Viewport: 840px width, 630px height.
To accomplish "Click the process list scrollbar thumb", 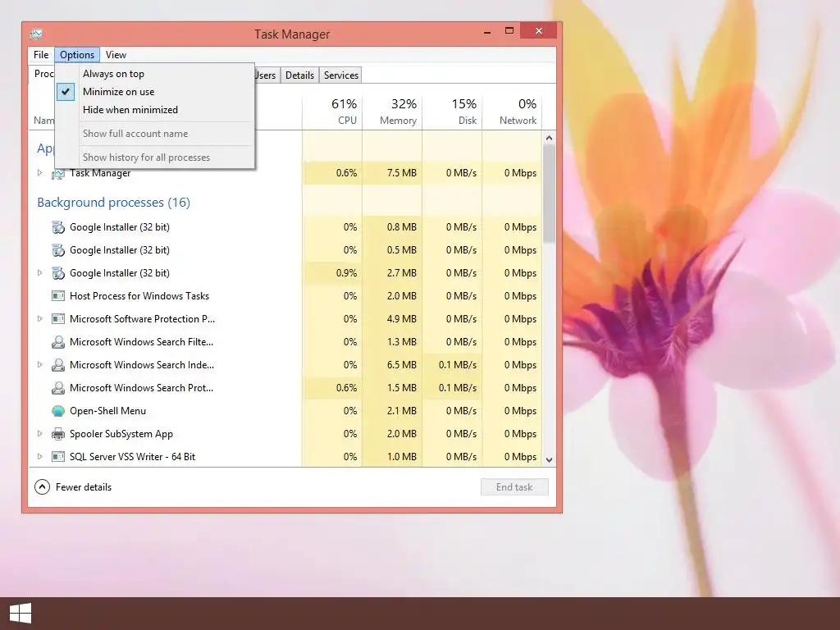I will click(549, 193).
